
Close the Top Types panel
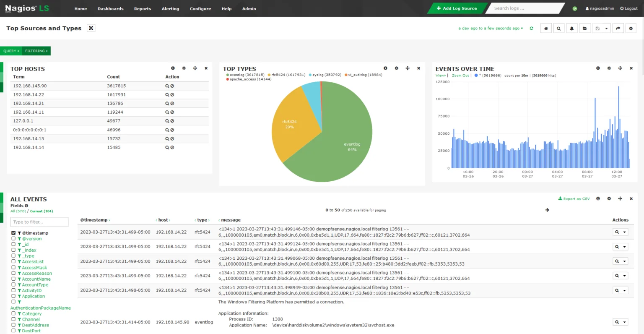pyautogui.click(x=418, y=68)
